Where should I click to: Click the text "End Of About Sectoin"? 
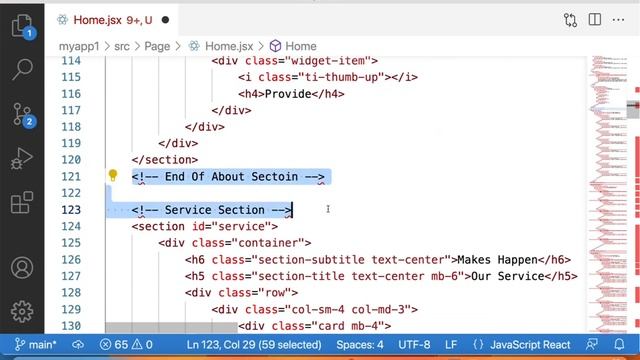(x=231, y=177)
